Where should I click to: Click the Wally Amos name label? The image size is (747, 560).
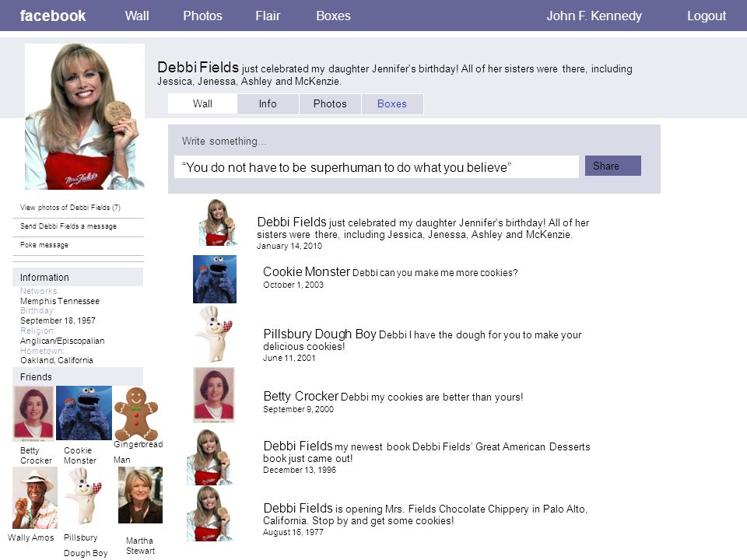tap(31, 537)
